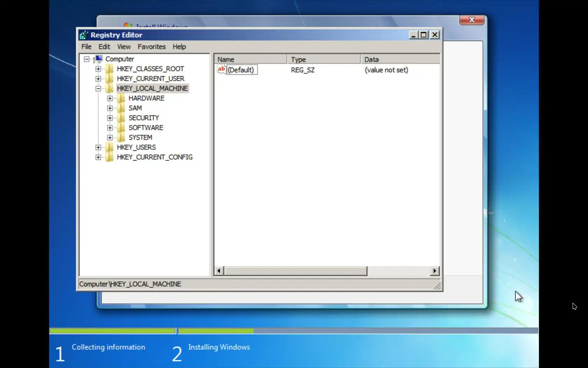Click the SECURITY folder icon
The height and width of the screenshot is (368, 588).
[x=121, y=118]
